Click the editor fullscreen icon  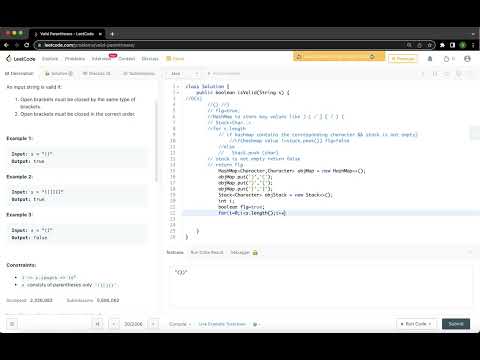tap(471, 74)
